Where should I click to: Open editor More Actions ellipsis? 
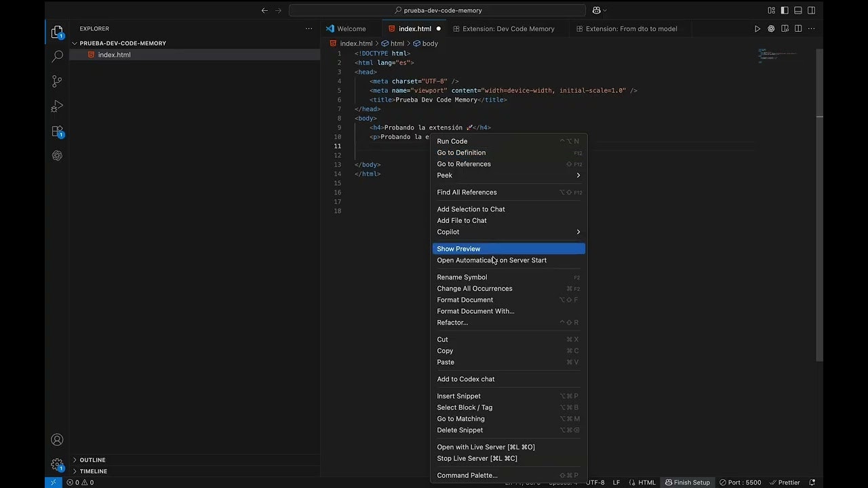812,28
